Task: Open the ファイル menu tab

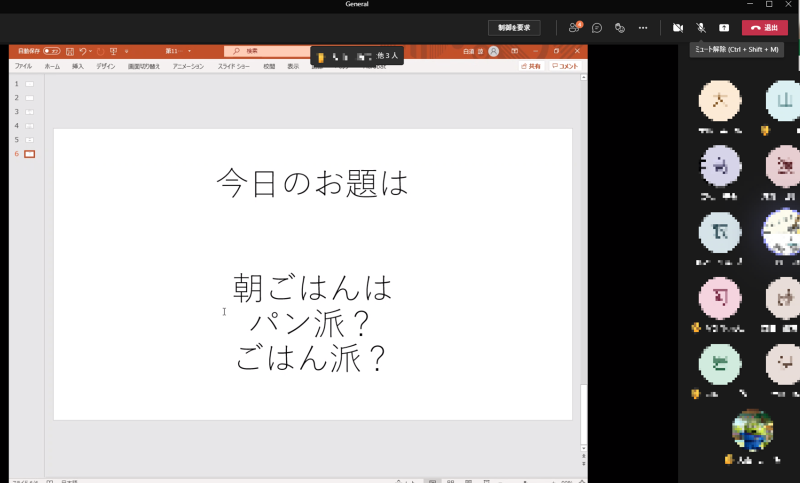Action: coord(23,66)
